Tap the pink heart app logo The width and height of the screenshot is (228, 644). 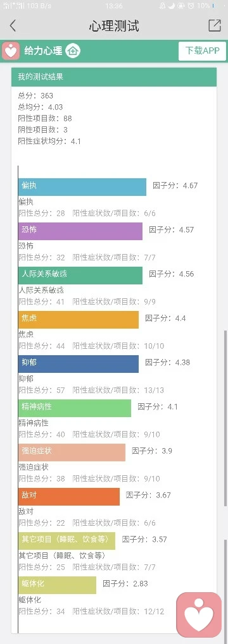[11, 51]
